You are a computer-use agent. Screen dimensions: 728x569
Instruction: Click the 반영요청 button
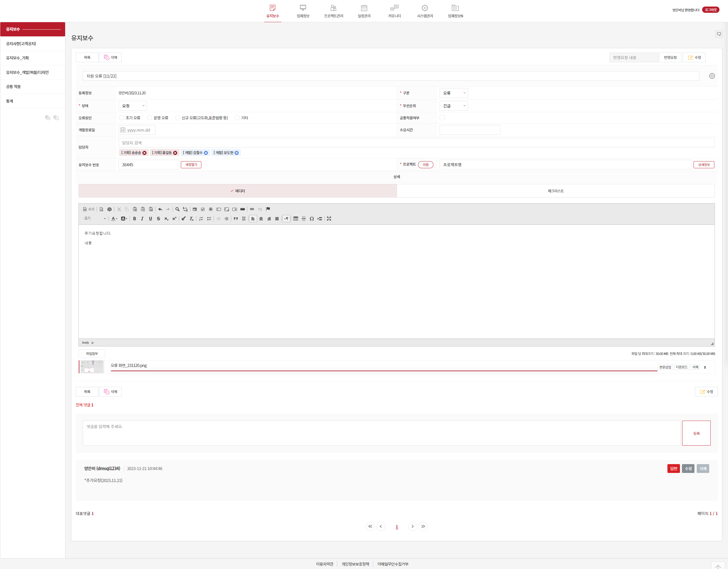pos(670,58)
